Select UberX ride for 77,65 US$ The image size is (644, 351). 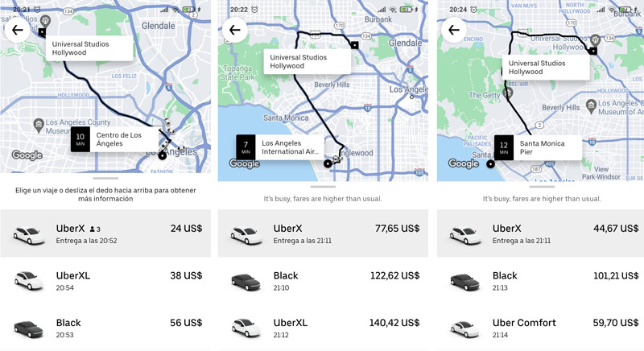coord(323,233)
